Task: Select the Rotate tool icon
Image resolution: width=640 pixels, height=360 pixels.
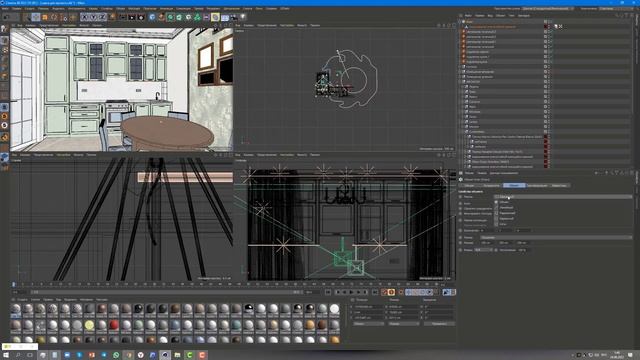Action: click(x=54, y=17)
